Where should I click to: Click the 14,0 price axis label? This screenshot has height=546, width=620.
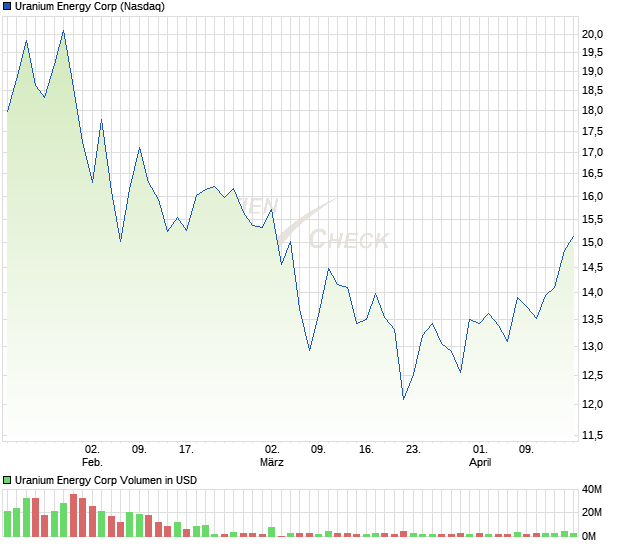(592, 292)
